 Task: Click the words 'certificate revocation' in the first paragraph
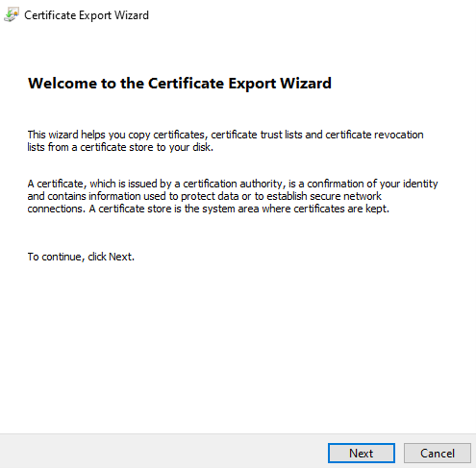[374, 135]
